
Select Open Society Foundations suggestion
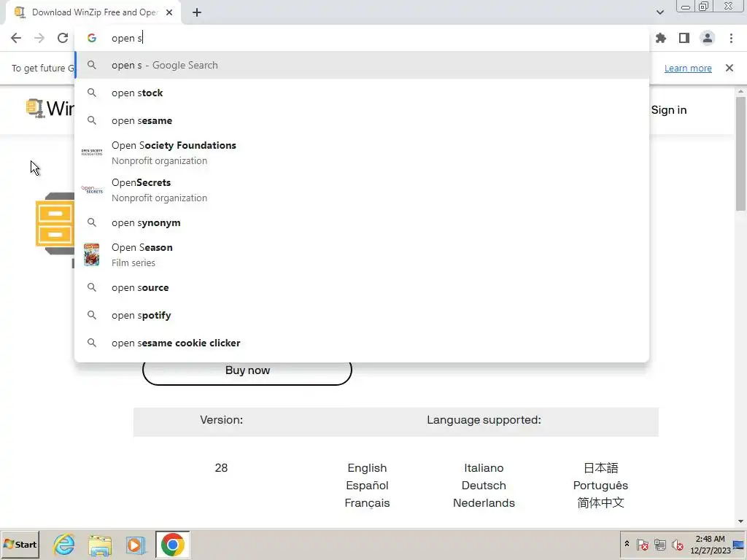(x=362, y=153)
